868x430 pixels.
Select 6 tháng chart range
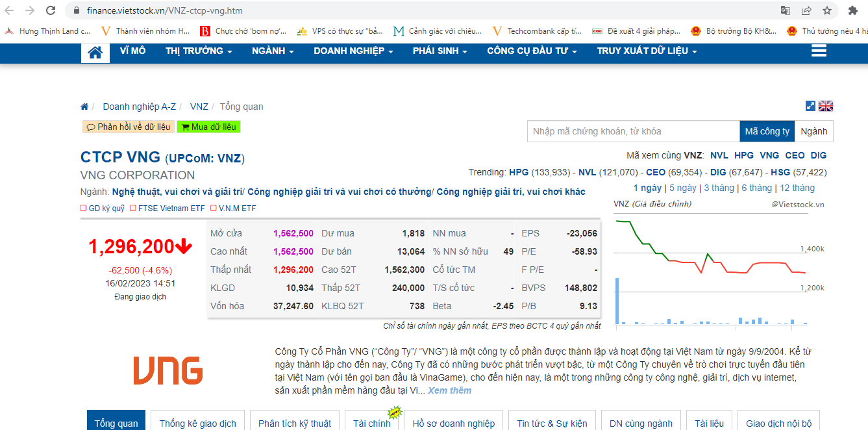pyautogui.click(x=757, y=188)
